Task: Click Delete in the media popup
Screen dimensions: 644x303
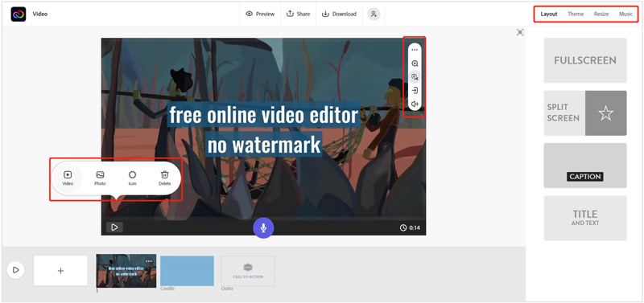Action: click(x=165, y=178)
